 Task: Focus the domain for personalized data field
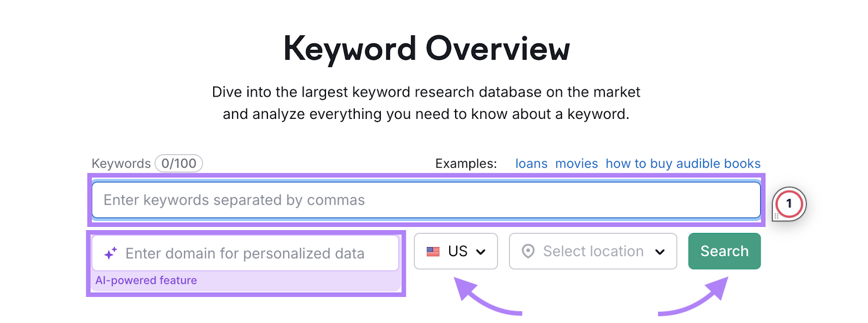click(246, 253)
